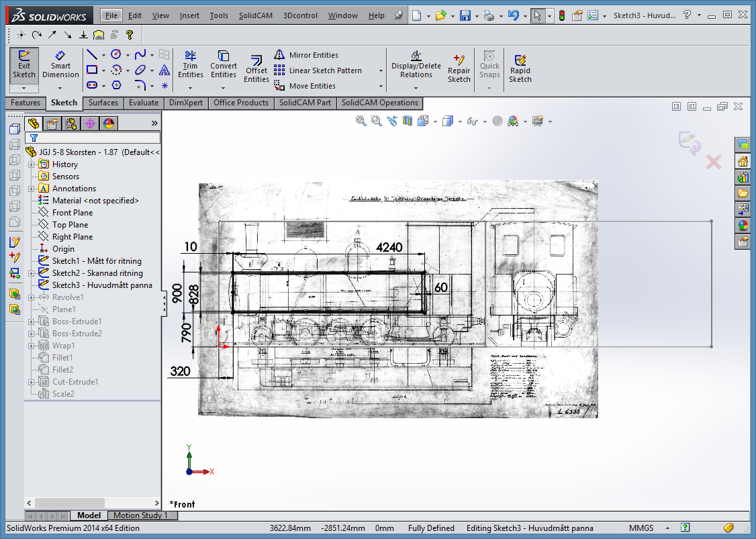756x539 pixels.
Task: Open Display/Delete Relations
Action: tap(416, 64)
